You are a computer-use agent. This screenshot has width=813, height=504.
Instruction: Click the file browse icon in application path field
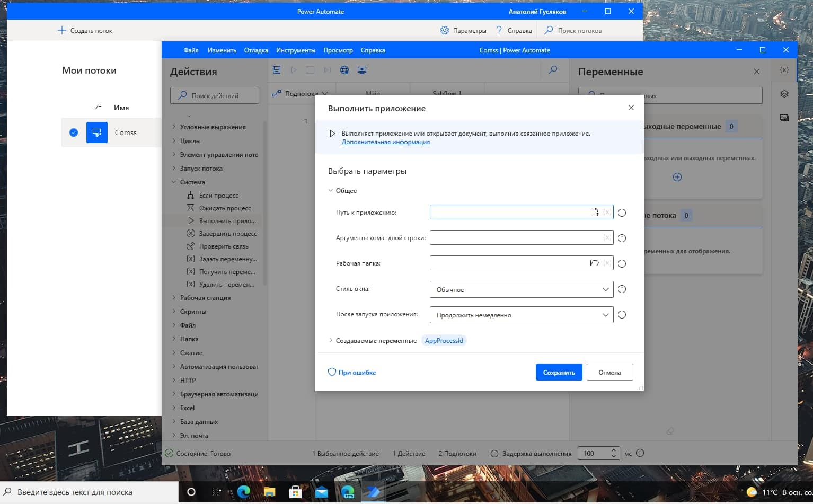pos(594,213)
